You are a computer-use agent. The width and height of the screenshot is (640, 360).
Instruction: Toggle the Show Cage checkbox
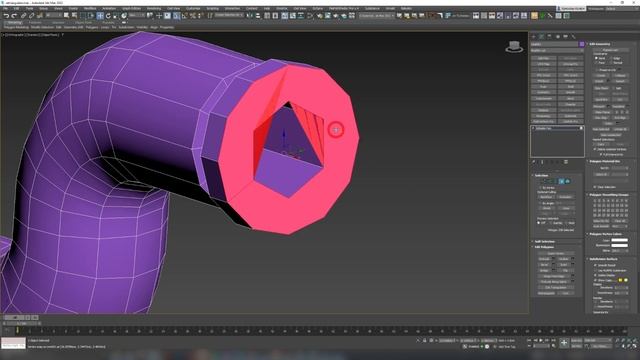coord(595,280)
